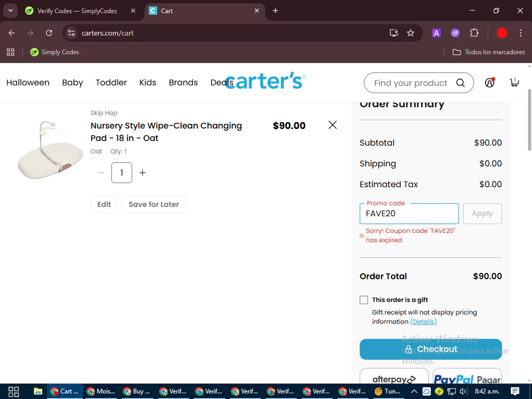
Task: Select the Skip Hop brand text
Action: (x=104, y=113)
